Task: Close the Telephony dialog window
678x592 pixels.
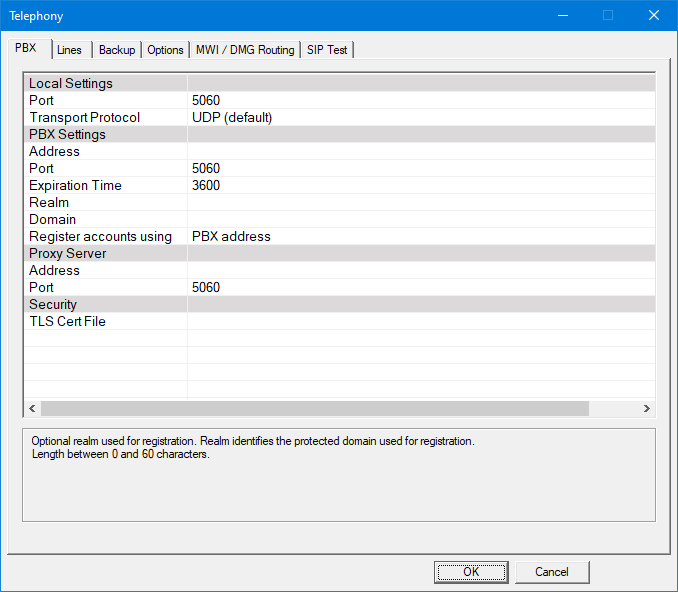Action: (653, 15)
